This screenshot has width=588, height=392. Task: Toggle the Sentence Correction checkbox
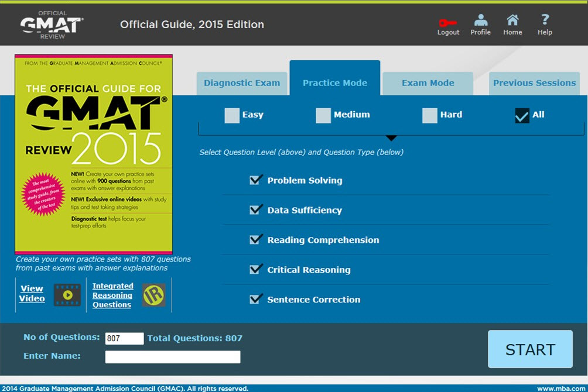[256, 299]
